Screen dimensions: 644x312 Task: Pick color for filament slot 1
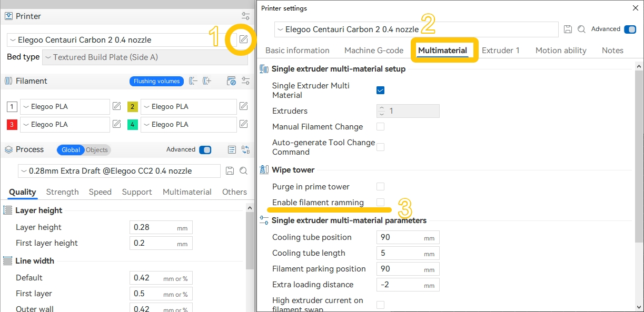coord(12,107)
